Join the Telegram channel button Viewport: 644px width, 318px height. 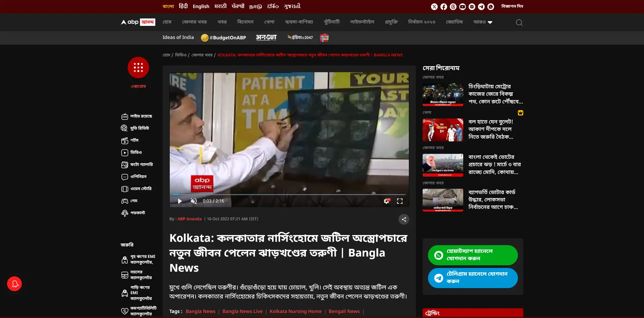tap(473, 278)
